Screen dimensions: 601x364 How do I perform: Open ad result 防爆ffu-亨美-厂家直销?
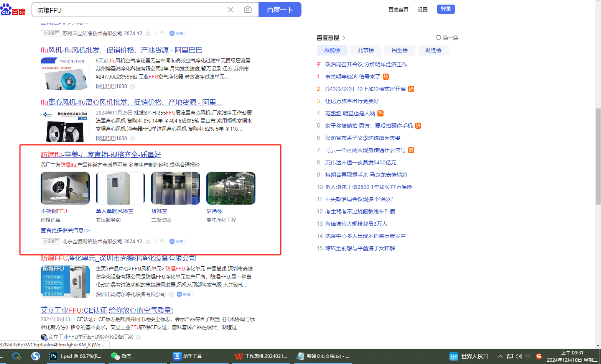pos(101,154)
